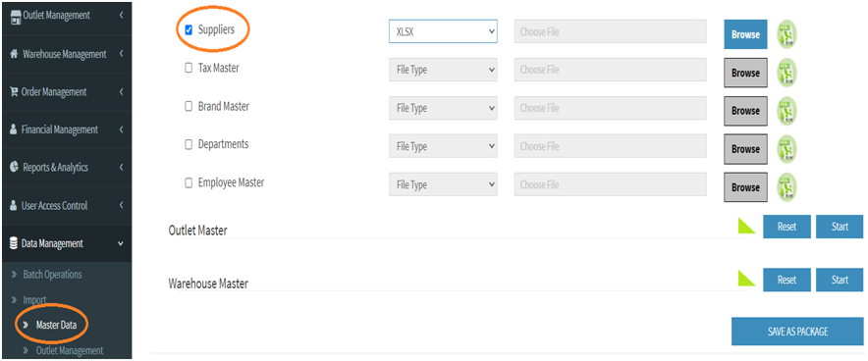This screenshot has width=868, height=361.
Task: Open the Suppliers XLSX file type dropdown
Action: point(443,32)
